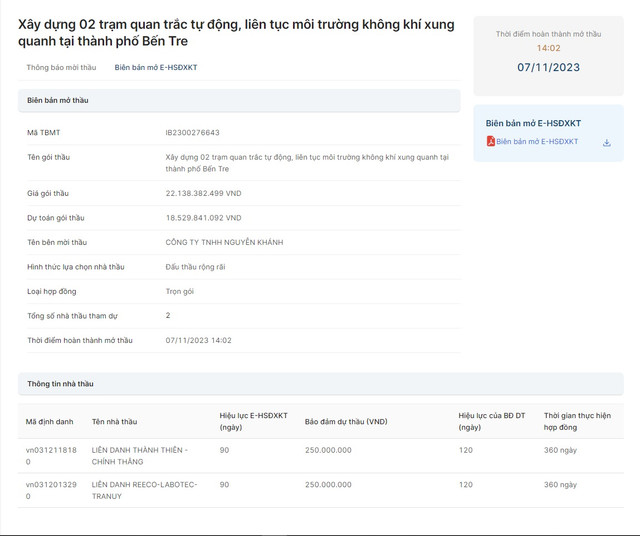This screenshot has height=536, width=640.
Task: Click the TBMT code IB2300276643
Action: click(x=192, y=133)
